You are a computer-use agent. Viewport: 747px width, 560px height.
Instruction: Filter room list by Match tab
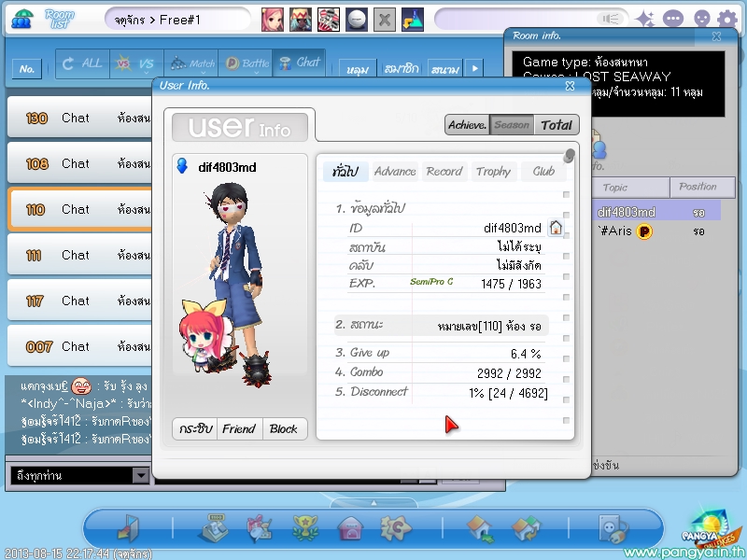pos(191,63)
